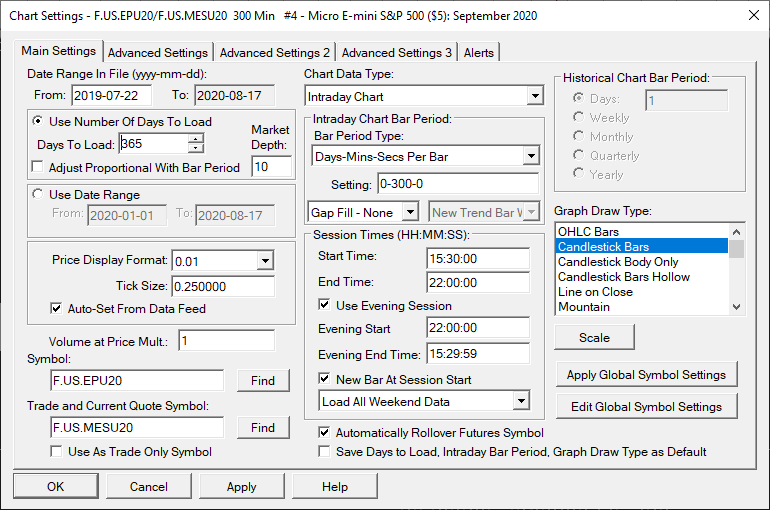The image size is (770, 510).
Task: Open the Chart Data Type dropdown
Action: [535, 96]
